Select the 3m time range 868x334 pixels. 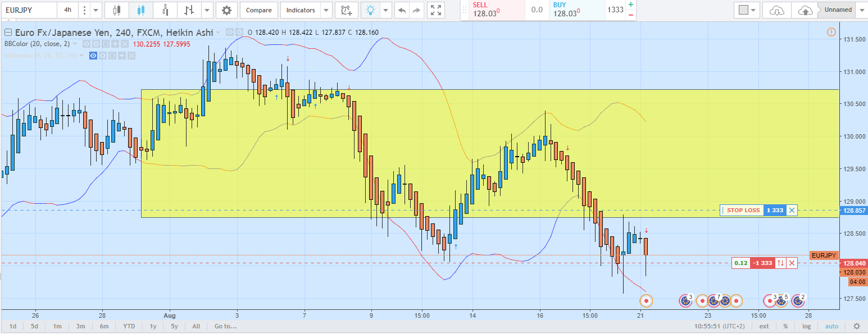point(80,326)
